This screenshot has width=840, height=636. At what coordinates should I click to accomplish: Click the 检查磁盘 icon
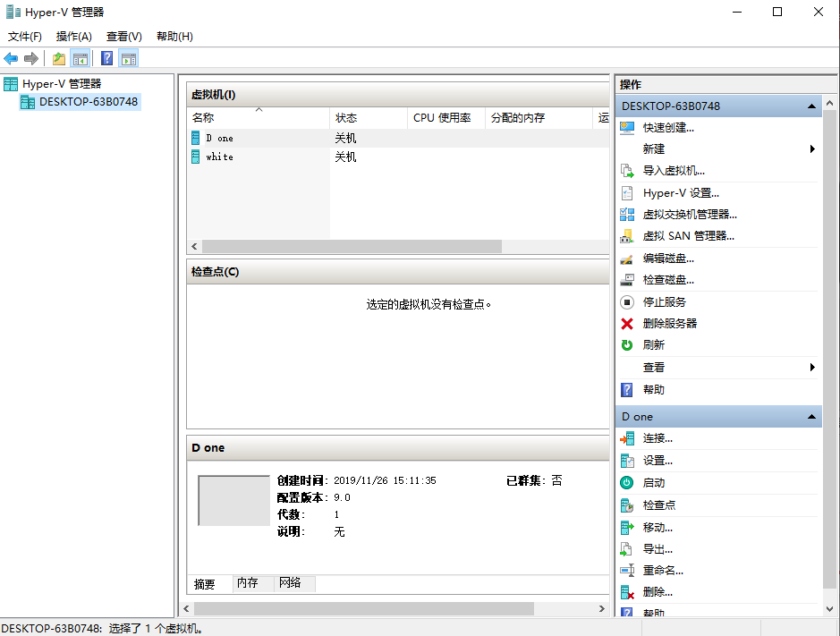[x=627, y=280]
